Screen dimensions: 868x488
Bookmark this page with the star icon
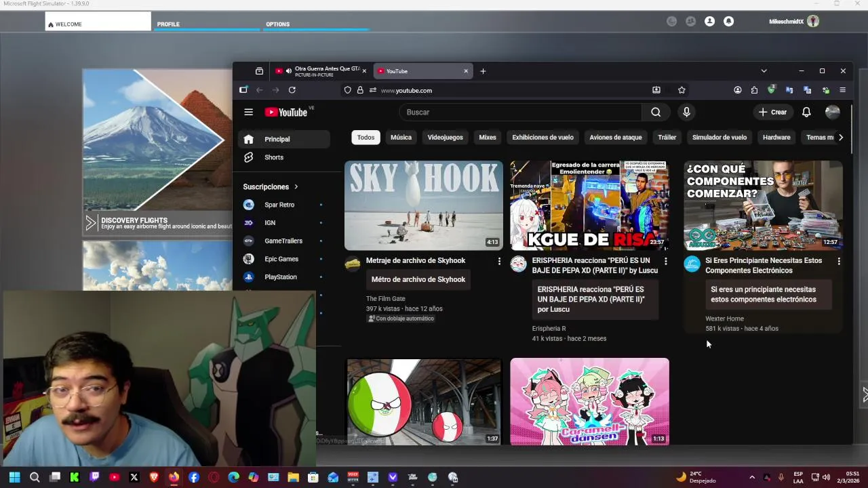[682, 90]
